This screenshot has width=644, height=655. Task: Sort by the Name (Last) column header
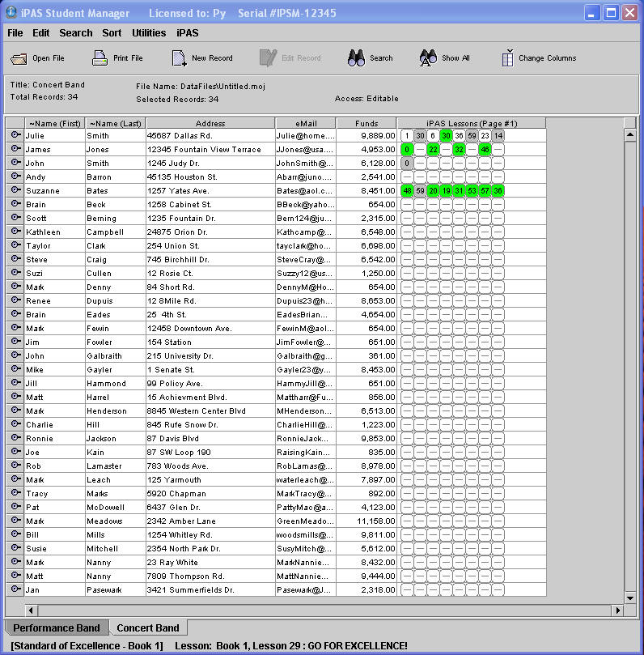115,123
